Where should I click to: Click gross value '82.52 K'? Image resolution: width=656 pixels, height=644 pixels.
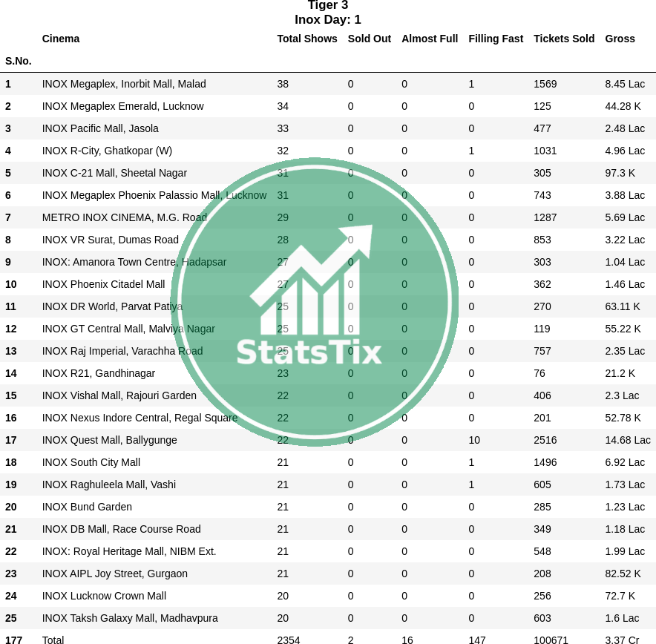(623, 574)
